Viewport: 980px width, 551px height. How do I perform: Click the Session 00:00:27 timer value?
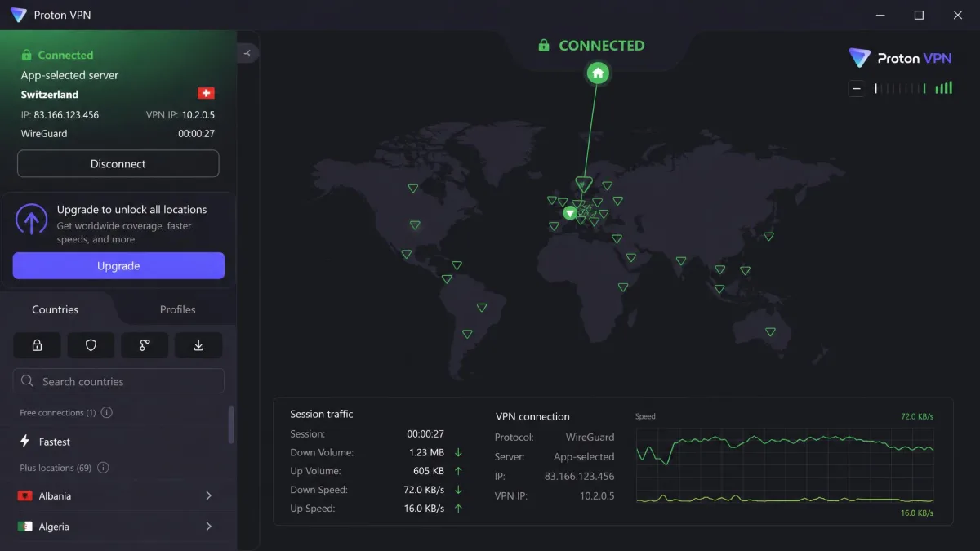click(x=425, y=433)
